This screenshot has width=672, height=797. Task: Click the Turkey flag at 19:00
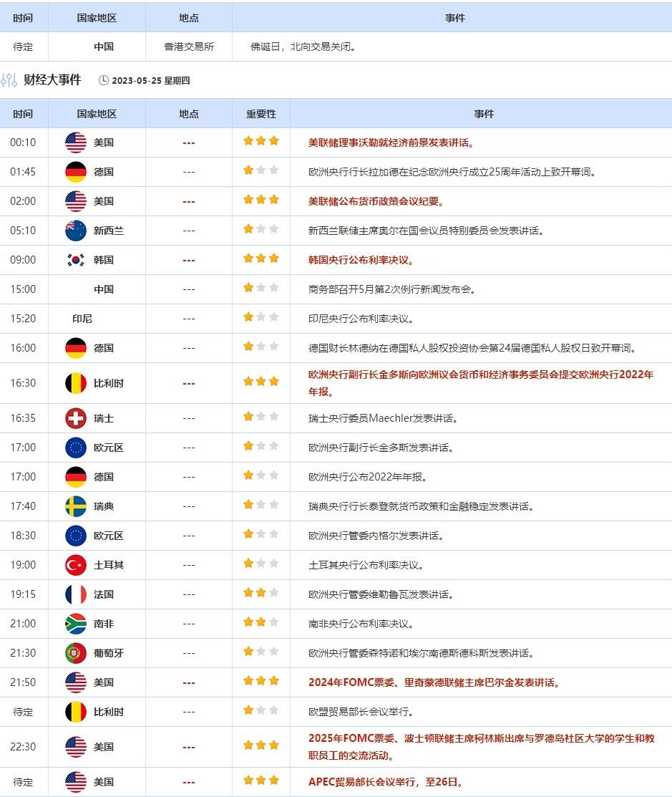[x=75, y=565]
